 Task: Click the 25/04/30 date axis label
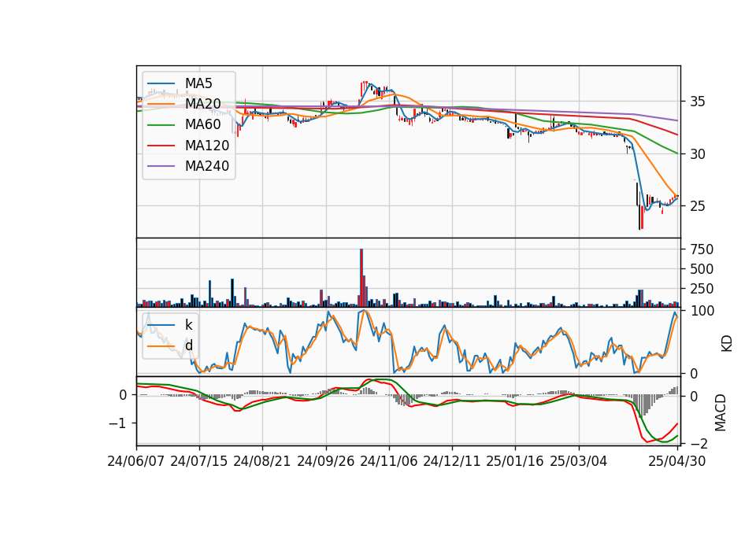(x=677, y=462)
